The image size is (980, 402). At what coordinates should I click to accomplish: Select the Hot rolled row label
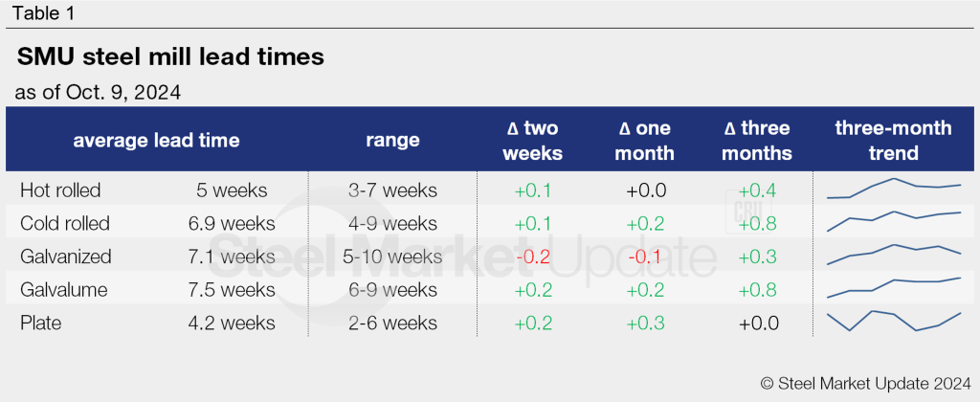coord(60,190)
